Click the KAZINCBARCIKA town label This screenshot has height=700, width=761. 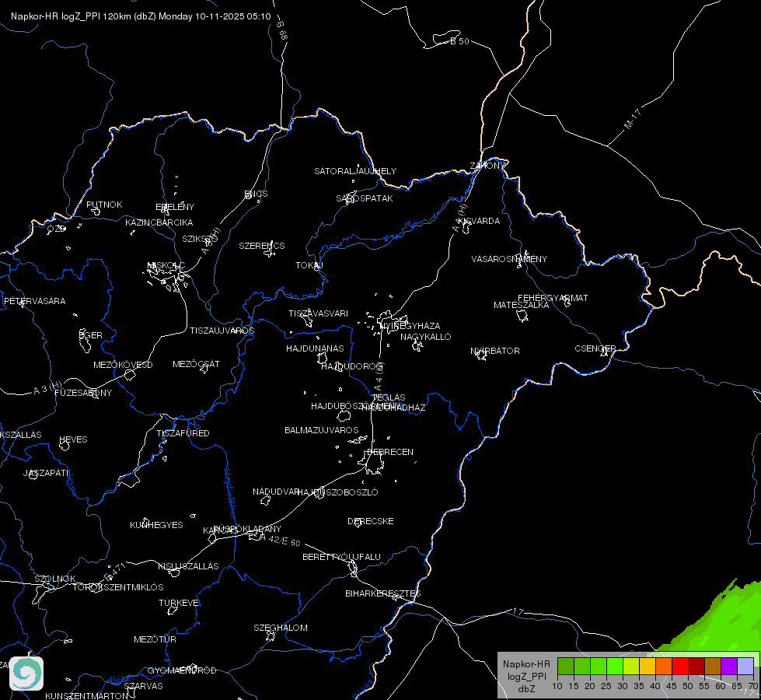click(x=159, y=222)
